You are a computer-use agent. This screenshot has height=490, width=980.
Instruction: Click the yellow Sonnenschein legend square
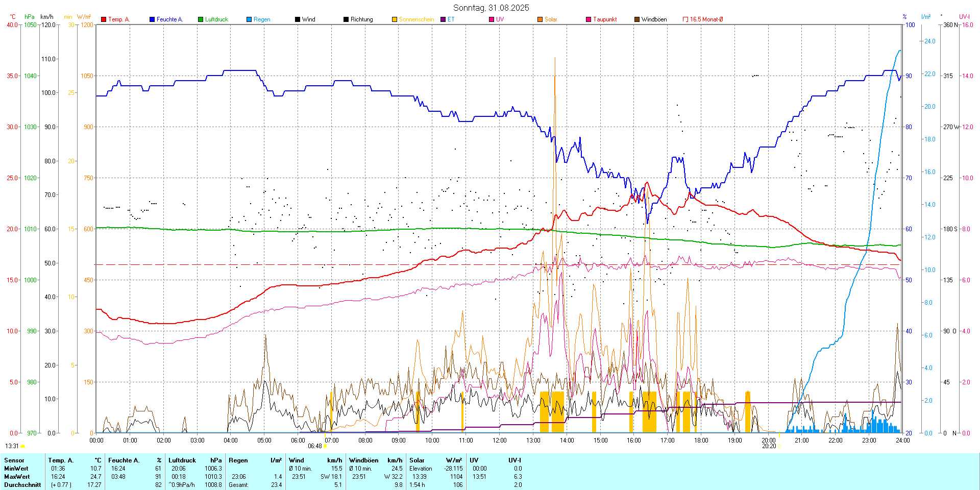pyautogui.click(x=395, y=19)
